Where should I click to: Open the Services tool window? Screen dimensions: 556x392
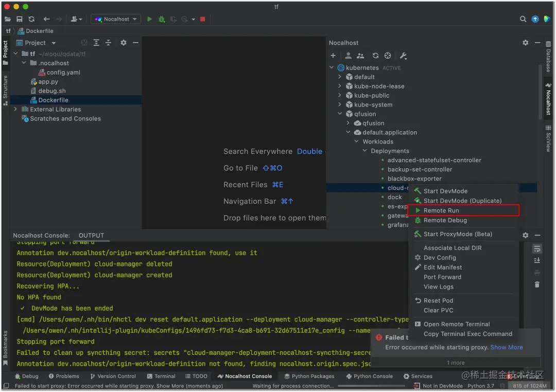(x=418, y=376)
